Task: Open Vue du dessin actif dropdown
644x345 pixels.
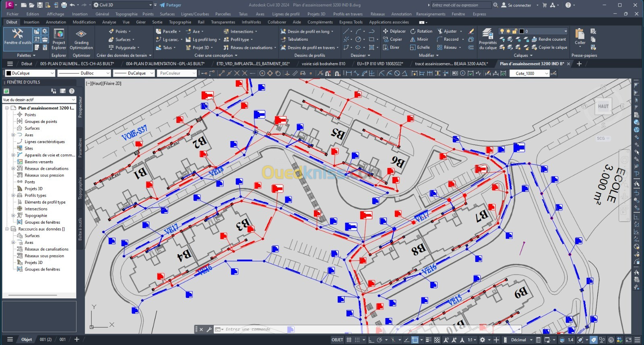Action: (39, 100)
